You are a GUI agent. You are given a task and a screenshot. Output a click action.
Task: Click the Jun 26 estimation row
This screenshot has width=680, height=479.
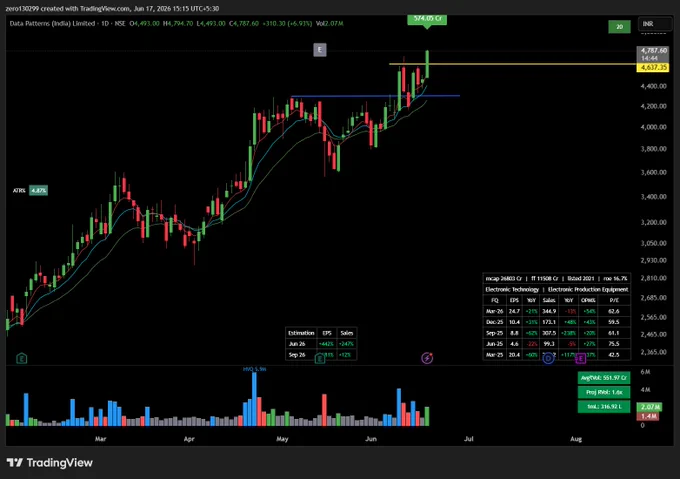321,344
